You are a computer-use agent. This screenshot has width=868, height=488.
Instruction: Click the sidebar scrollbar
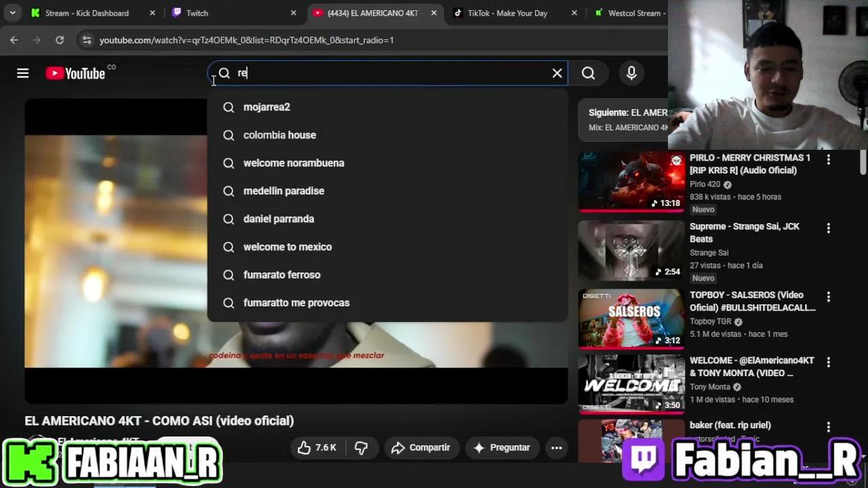863,163
